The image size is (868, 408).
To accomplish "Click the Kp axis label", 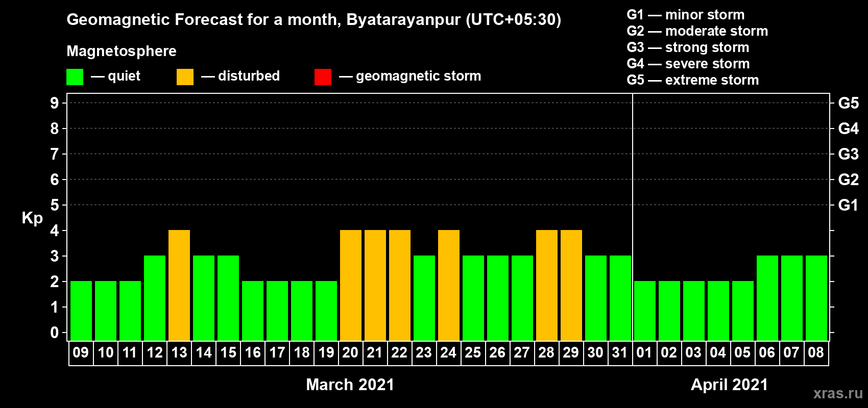I will click(x=32, y=218).
